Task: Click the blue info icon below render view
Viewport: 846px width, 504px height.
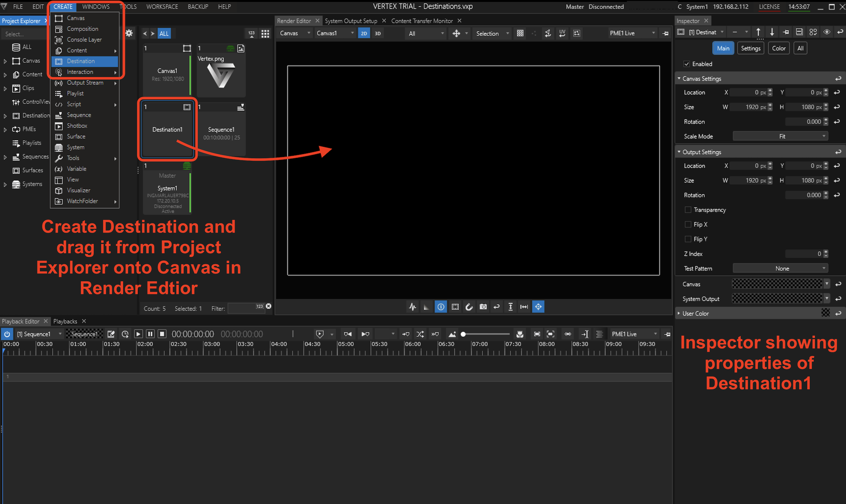Action: click(x=441, y=307)
